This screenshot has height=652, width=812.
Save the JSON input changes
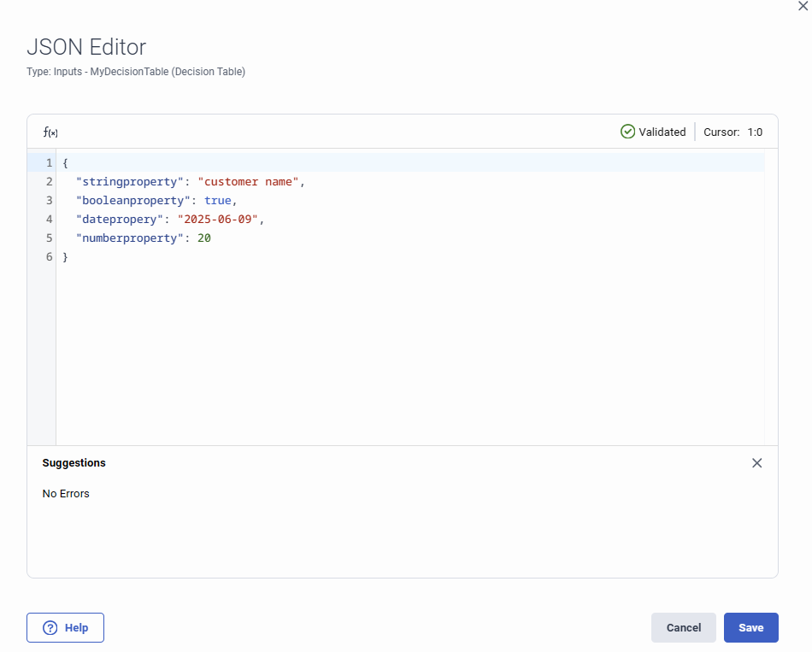tap(750, 627)
